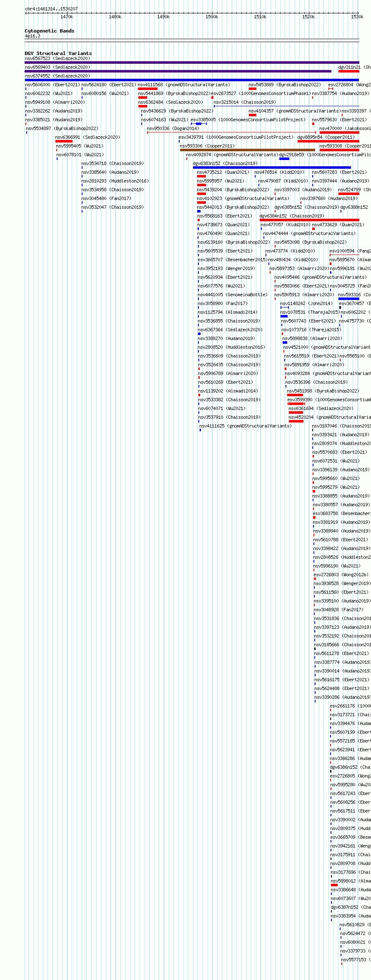Click nsv3045480 (Fan2017) label
The image size is (371, 980).
click(106, 198)
